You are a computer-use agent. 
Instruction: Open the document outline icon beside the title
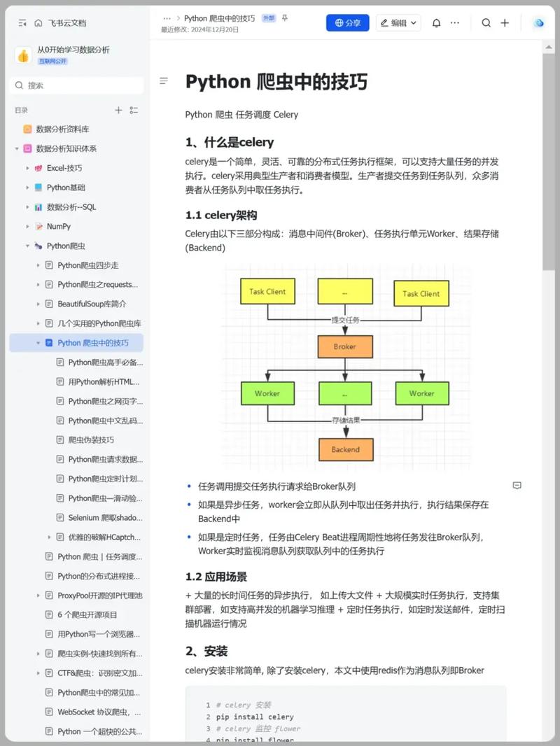coord(164,80)
